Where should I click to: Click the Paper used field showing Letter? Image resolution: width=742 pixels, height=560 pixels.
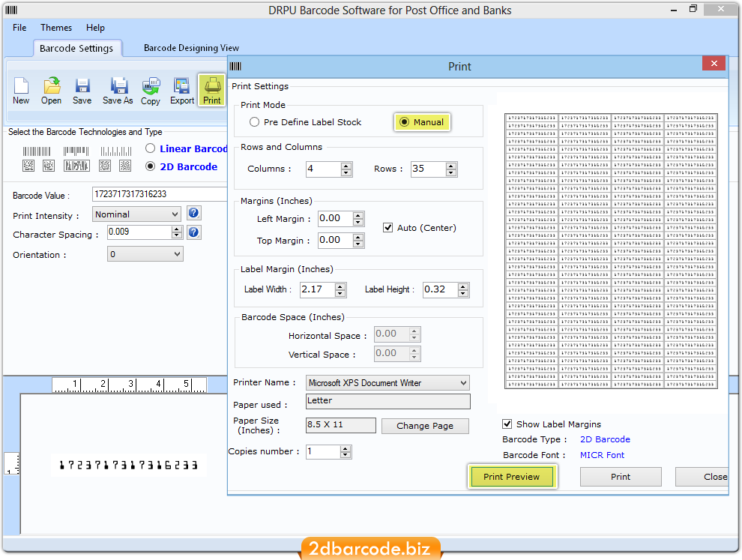[388, 401]
